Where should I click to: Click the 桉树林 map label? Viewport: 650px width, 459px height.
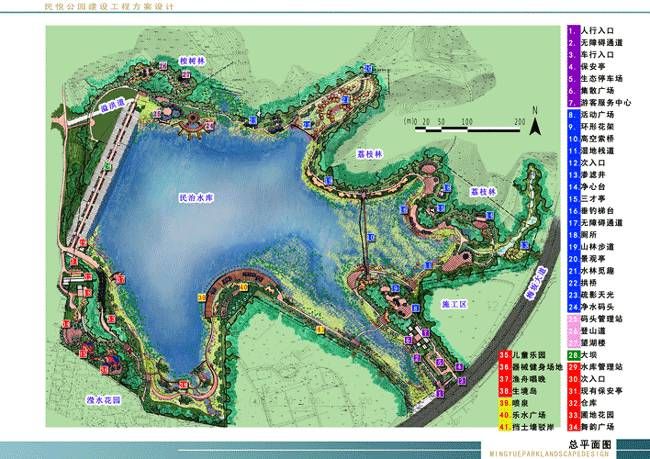pyautogui.click(x=192, y=61)
